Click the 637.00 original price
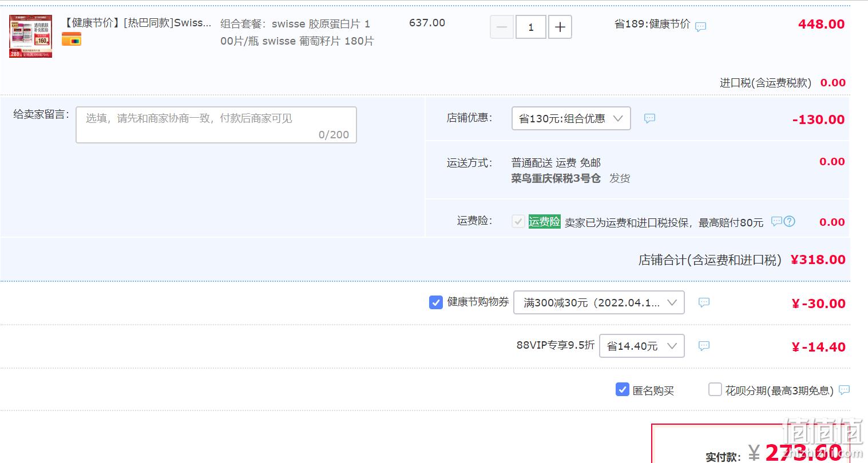Screen dimensions: 868x463 tap(427, 23)
